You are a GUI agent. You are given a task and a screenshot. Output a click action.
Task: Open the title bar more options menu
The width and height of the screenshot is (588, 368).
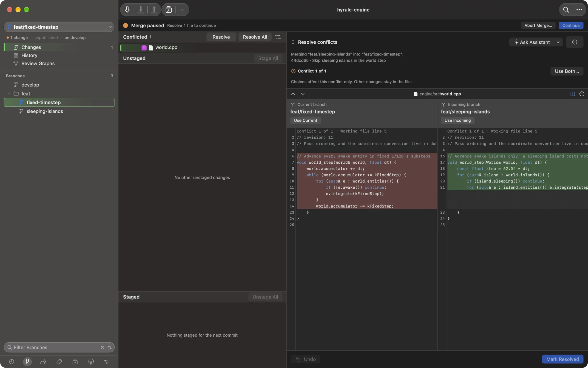[x=579, y=9]
